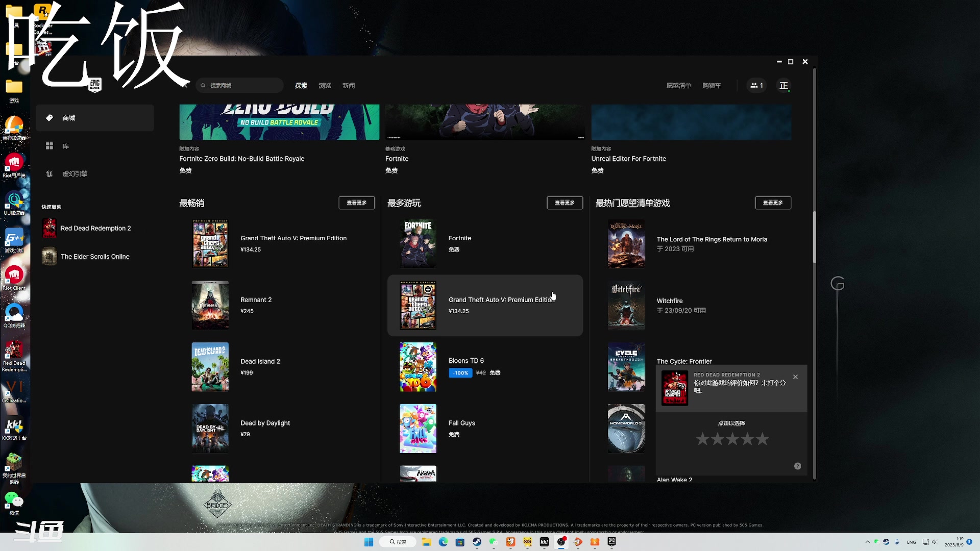Click the store page vertical scrollbar
Viewport: 980px width, 551px height.
[814, 237]
